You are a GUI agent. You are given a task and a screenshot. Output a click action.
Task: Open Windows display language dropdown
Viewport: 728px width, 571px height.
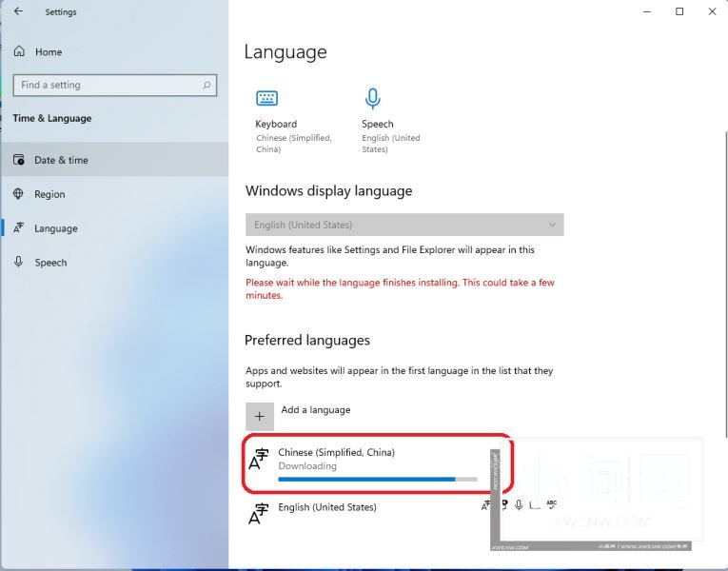tap(404, 225)
